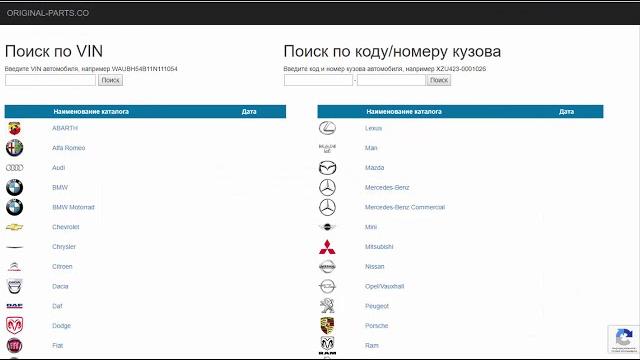The image size is (640, 360).
Task: Click the BMW Motorrad row logo
Action: point(14,207)
